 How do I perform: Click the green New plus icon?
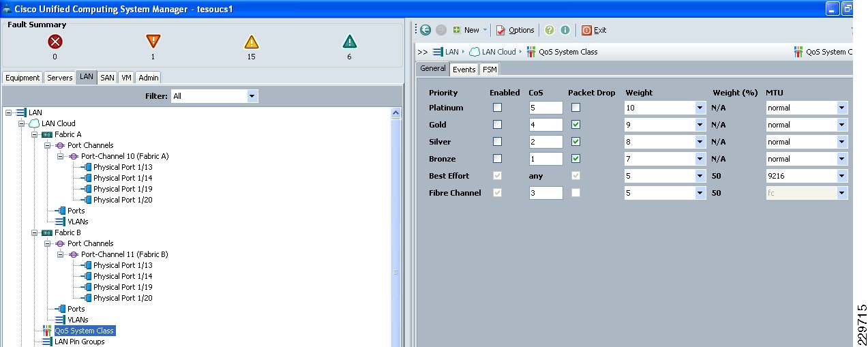click(457, 30)
